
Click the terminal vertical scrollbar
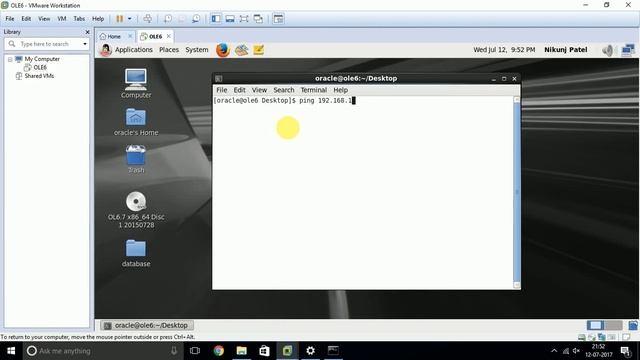coord(517,192)
